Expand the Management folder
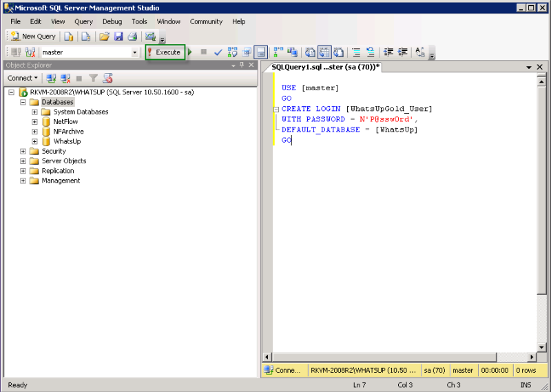The width and height of the screenshot is (551, 392). click(23, 180)
